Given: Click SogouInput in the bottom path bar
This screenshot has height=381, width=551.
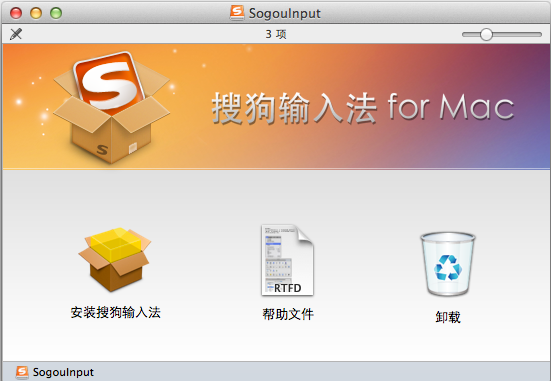Looking at the screenshot, I should pos(63,372).
